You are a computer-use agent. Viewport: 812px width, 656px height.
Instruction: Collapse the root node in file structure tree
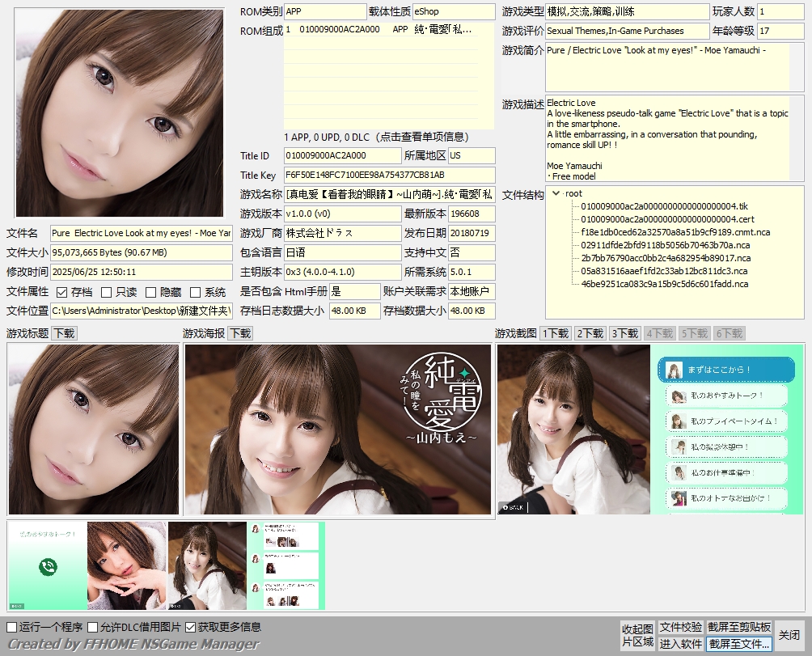(x=556, y=194)
